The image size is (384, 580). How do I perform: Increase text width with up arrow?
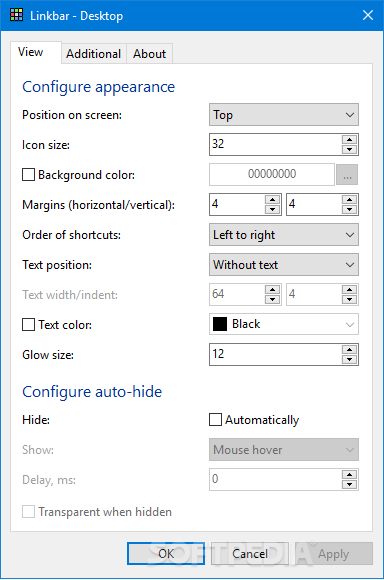pos(273,290)
